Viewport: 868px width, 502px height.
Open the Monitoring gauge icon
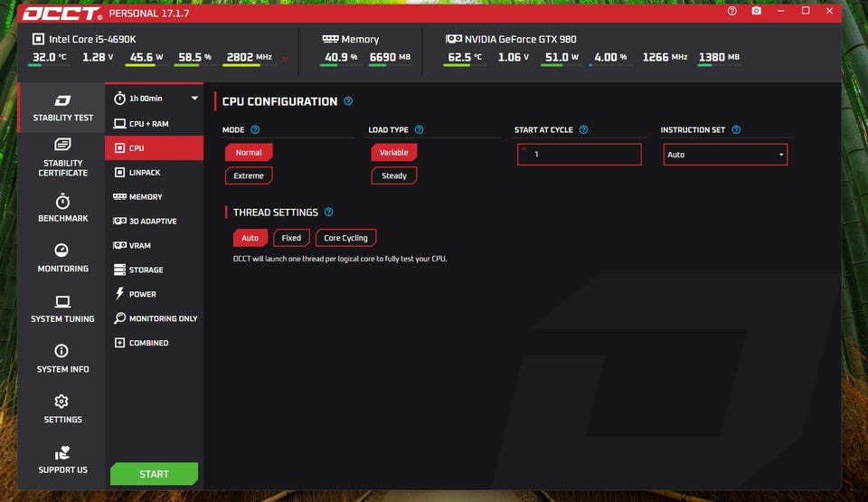[x=61, y=251]
